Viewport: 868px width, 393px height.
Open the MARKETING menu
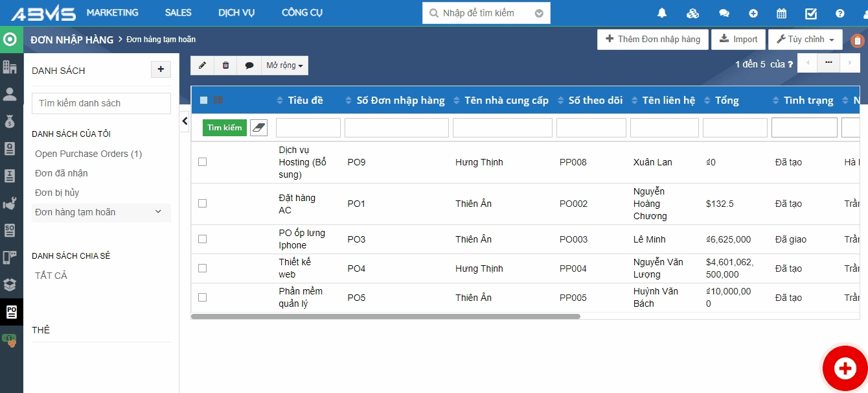pos(112,13)
